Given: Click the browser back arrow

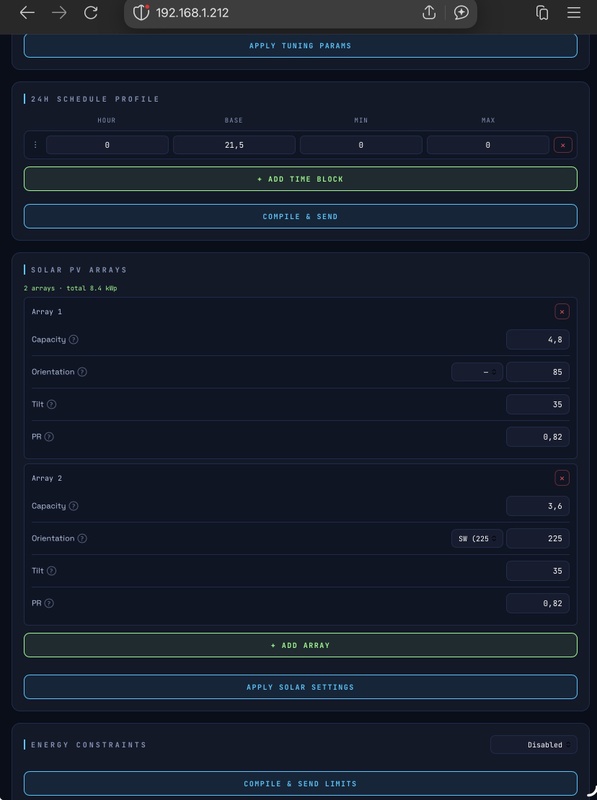Looking at the screenshot, I should [x=27, y=13].
